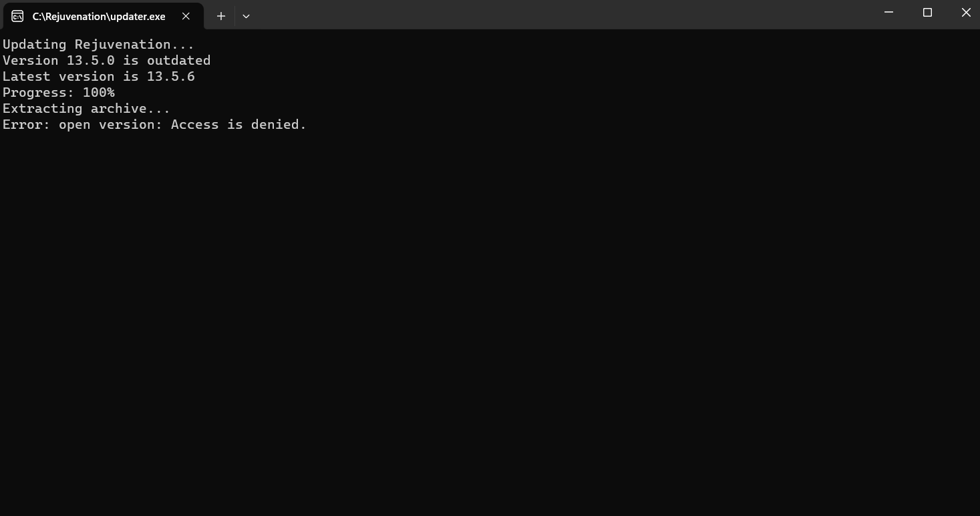Click the "Access is denied." text
The image size is (980, 516).
(x=238, y=125)
